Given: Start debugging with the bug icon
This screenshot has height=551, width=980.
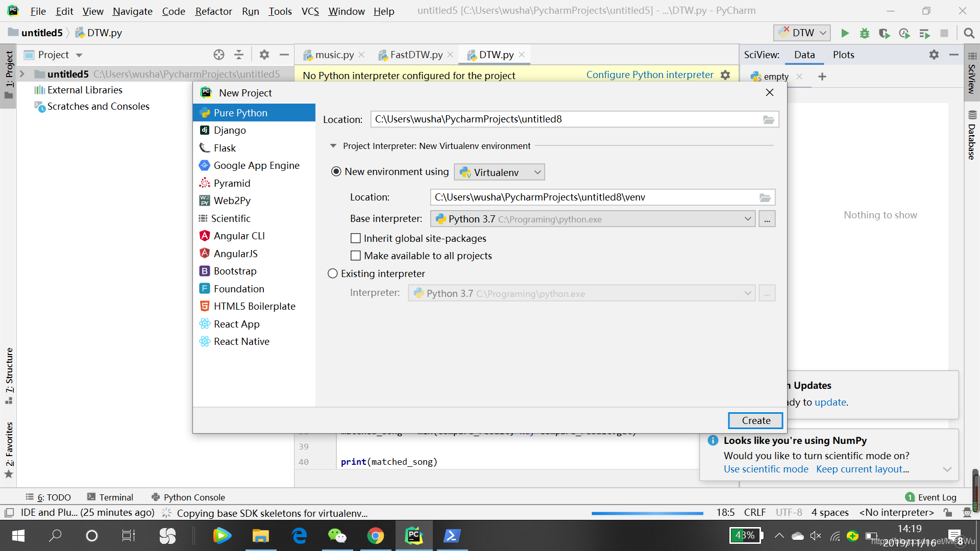Looking at the screenshot, I should (x=865, y=33).
